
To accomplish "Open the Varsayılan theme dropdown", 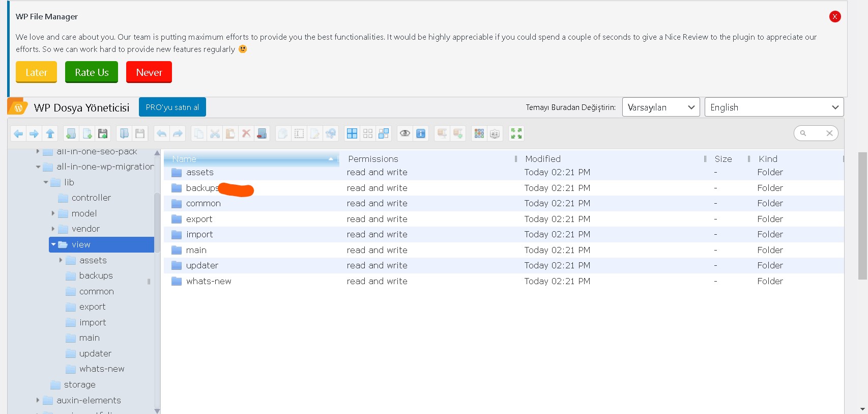I will point(661,107).
